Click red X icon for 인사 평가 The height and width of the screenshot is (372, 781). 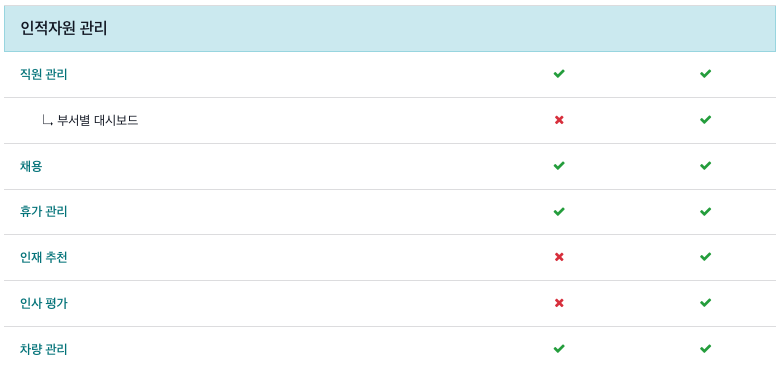[x=559, y=303]
